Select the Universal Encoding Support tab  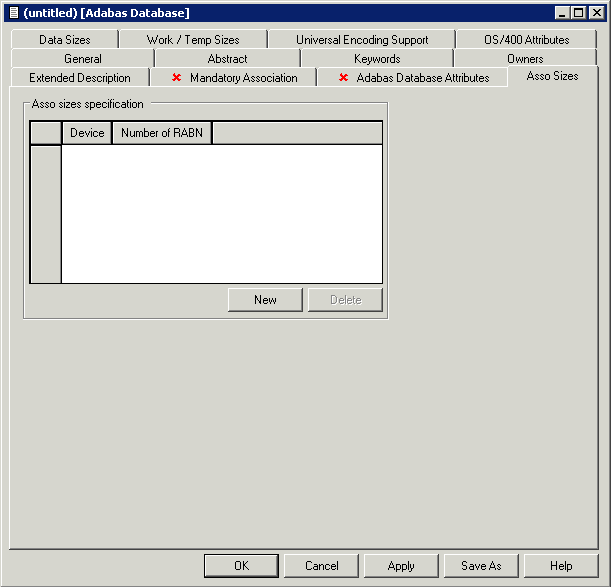click(x=361, y=40)
